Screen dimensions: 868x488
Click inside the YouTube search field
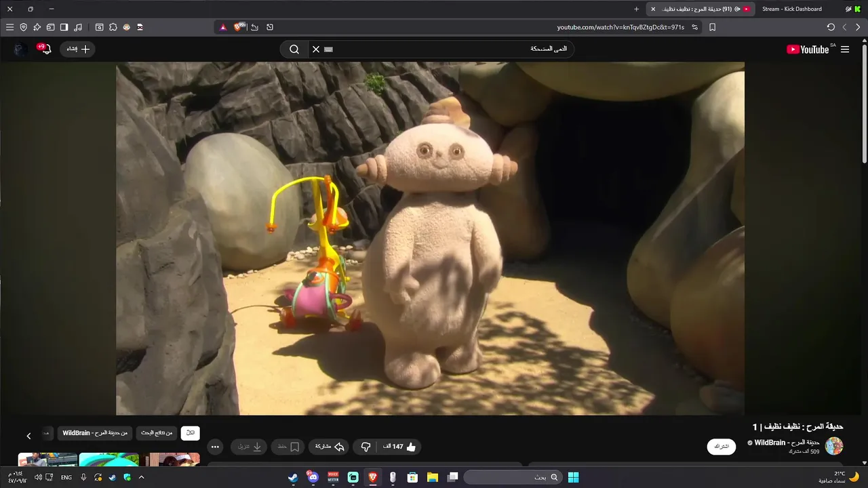click(441, 49)
